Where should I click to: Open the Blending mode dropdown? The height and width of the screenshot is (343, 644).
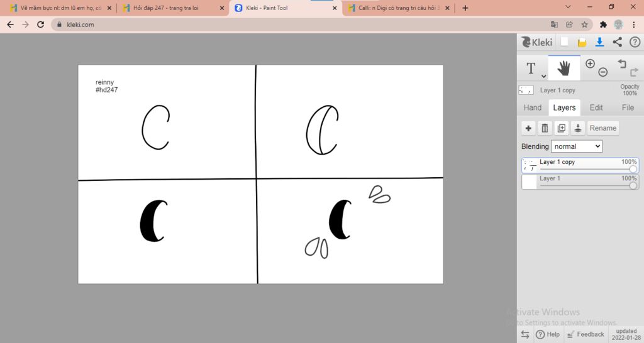577,146
